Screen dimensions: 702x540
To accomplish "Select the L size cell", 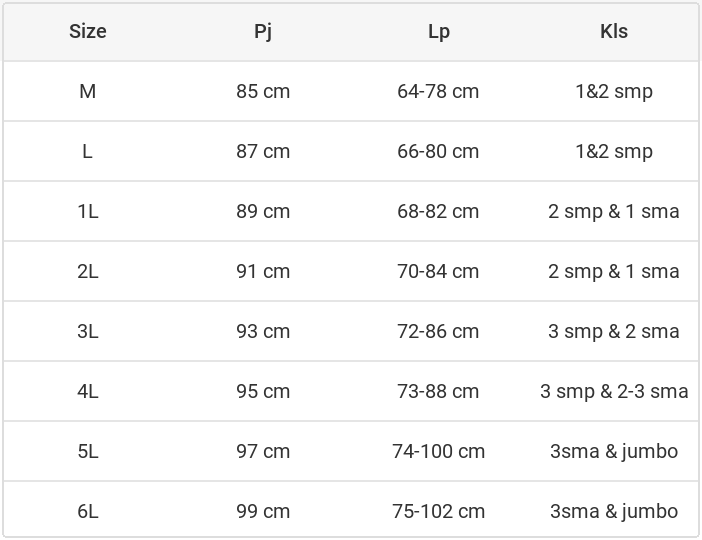I will [88, 151].
